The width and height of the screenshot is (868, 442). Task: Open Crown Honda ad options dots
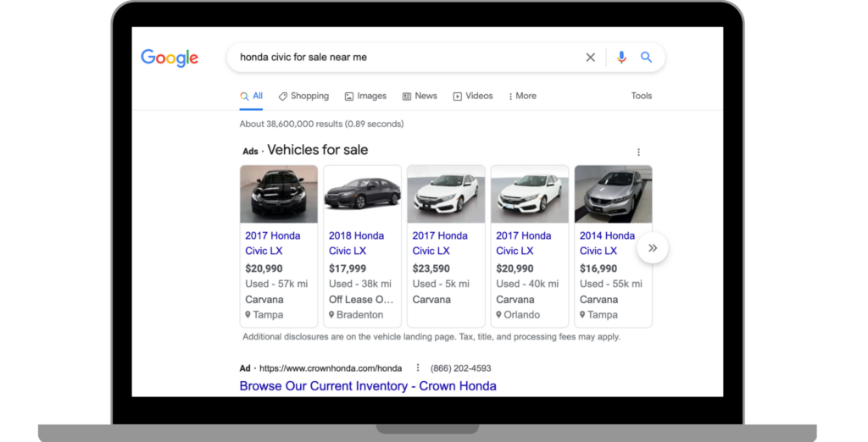[x=418, y=367]
